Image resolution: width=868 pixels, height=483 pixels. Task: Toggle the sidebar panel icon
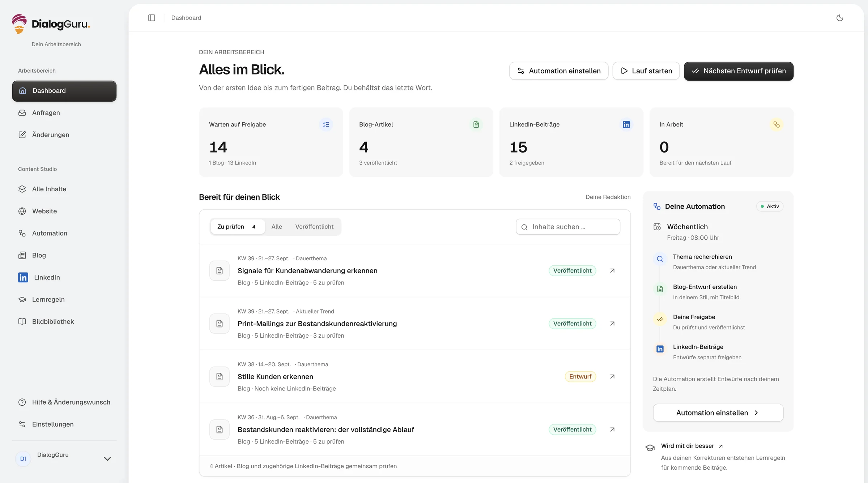[152, 18]
